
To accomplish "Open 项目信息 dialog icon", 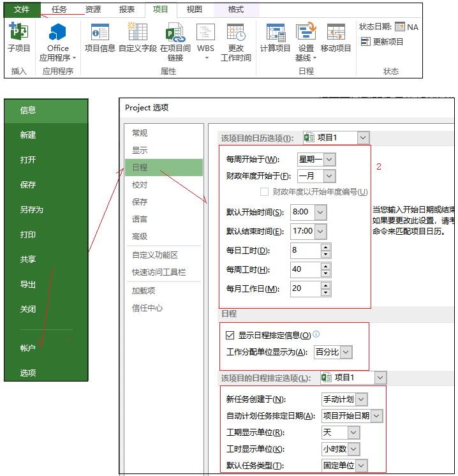I will click(100, 32).
